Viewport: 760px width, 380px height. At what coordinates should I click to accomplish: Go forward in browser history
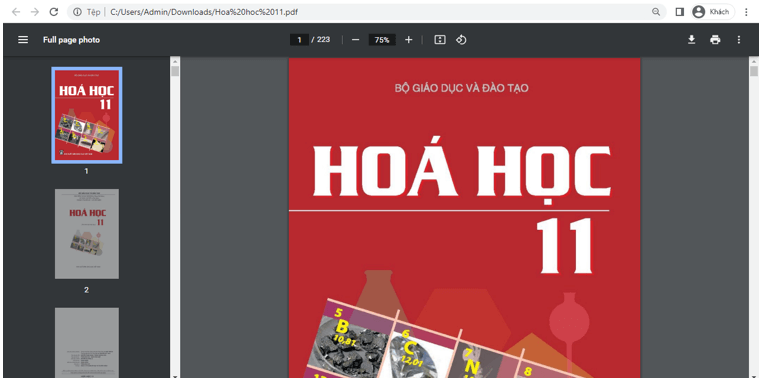[35, 12]
